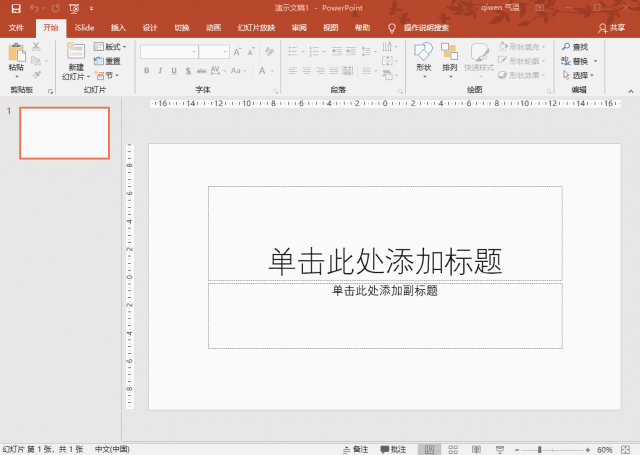640x455 pixels.
Task: Start slideshow from status bar icon
Action: pos(499,449)
